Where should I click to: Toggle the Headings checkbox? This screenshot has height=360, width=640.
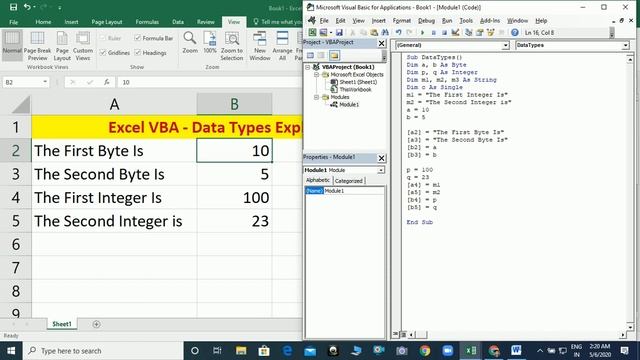point(138,53)
